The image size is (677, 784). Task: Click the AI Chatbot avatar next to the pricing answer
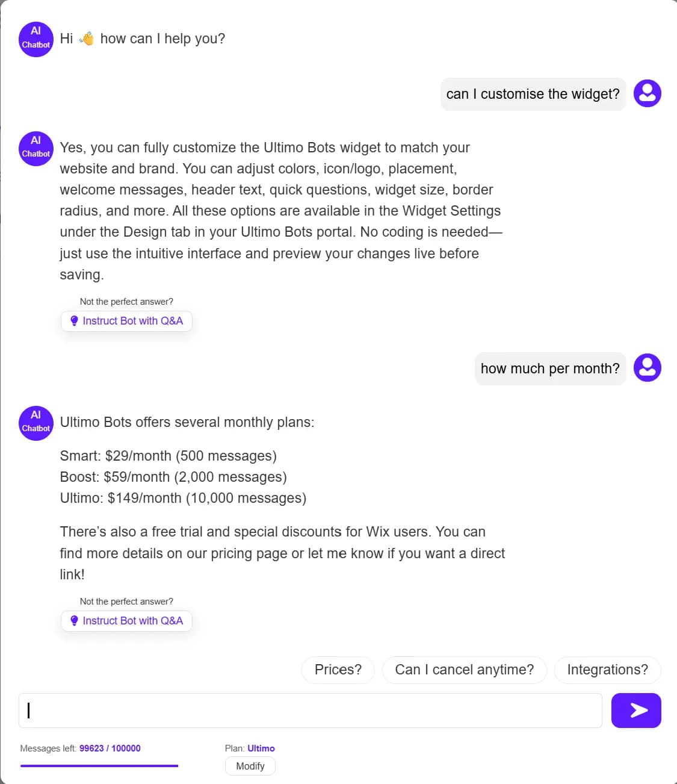coord(36,423)
